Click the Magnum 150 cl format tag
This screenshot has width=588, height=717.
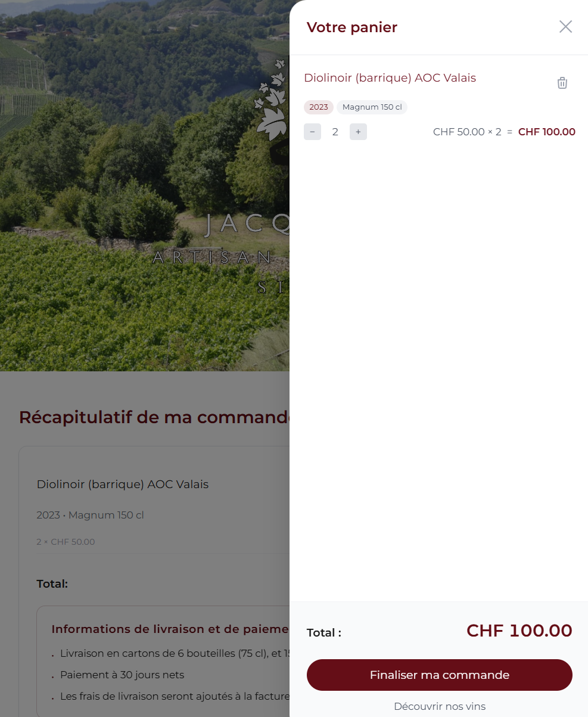(x=372, y=107)
